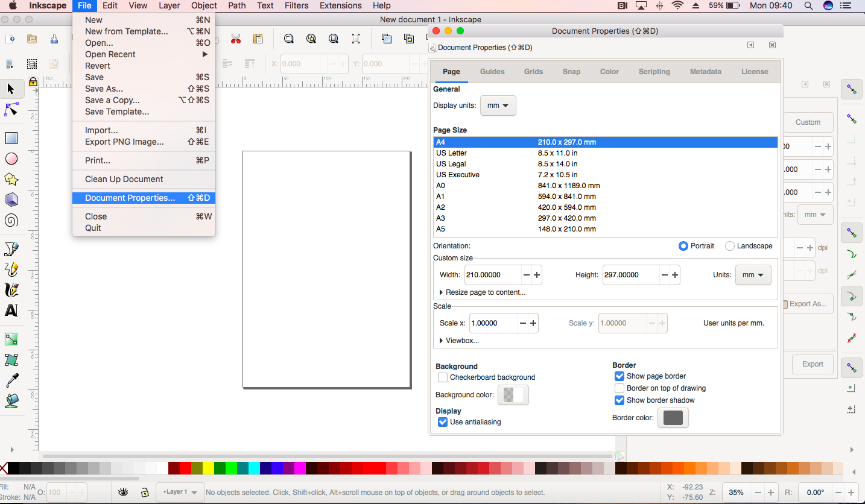The width and height of the screenshot is (865, 504).
Task: Open the Edit menu
Action: coord(110,5)
